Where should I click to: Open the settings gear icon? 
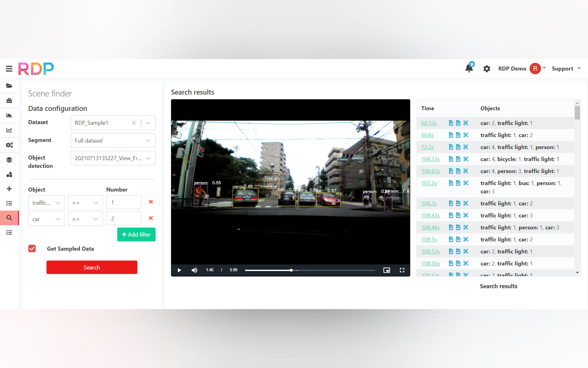click(x=487, y=69)
